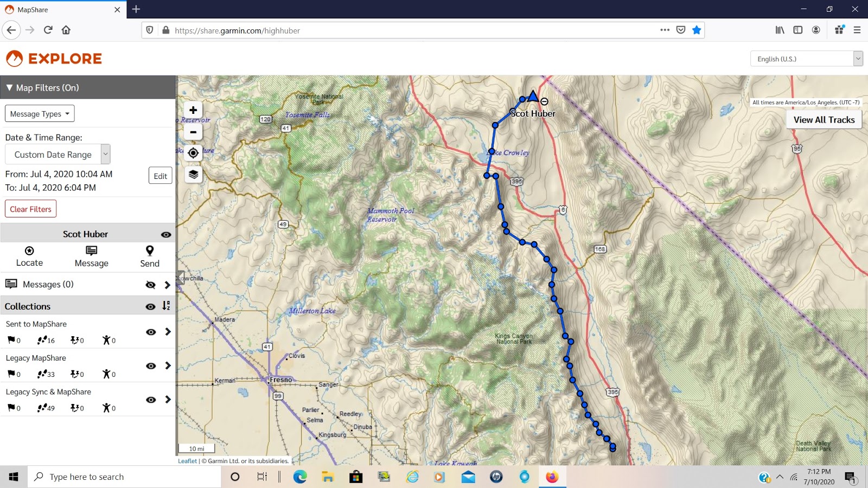The image size is (868, 488).
Task: Expand Sent to MapShare collection
Action: point(168,332)
